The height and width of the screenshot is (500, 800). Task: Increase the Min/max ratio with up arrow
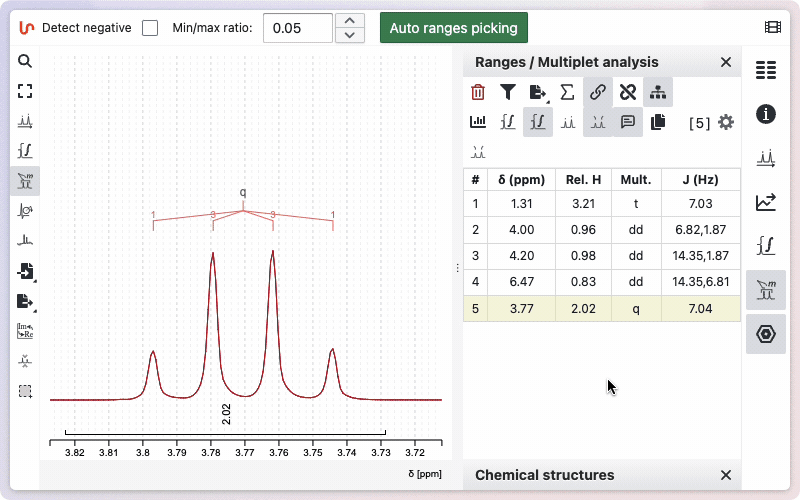(348, 21)
